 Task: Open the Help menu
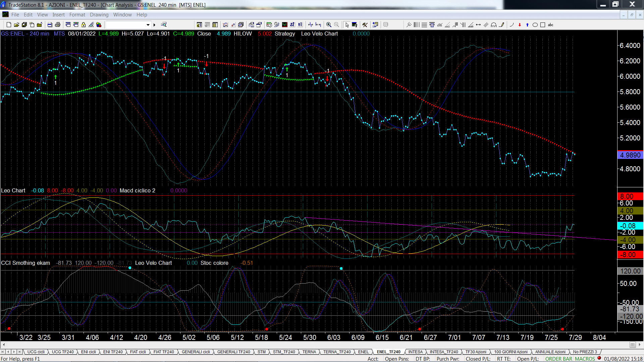[142, 14]
